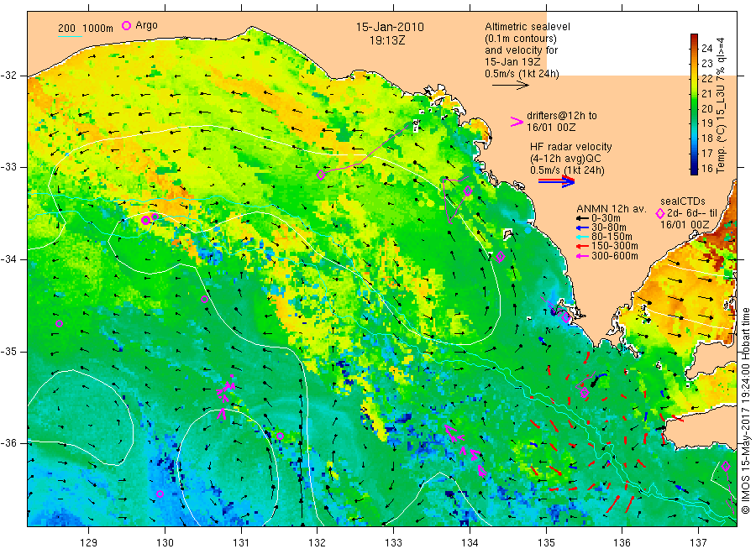
Task: Click the blue 30-80m ANMN legend arrow
Action: click(582, 227)
